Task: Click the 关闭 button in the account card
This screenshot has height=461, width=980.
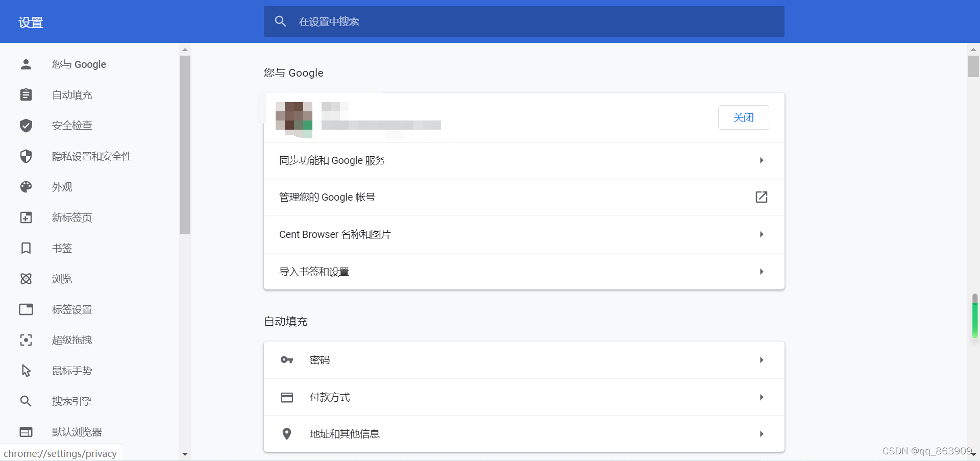Action: 743,117
